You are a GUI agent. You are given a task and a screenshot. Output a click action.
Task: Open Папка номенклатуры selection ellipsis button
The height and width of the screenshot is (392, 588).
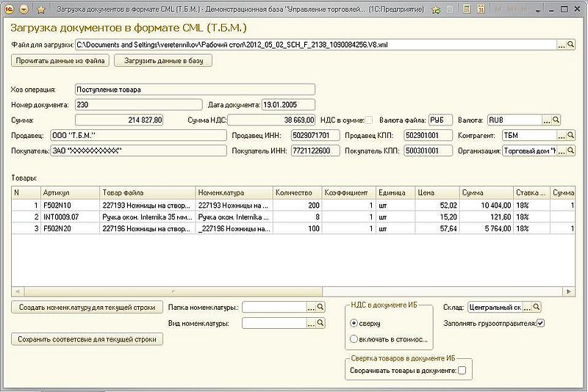click(311, 308)
